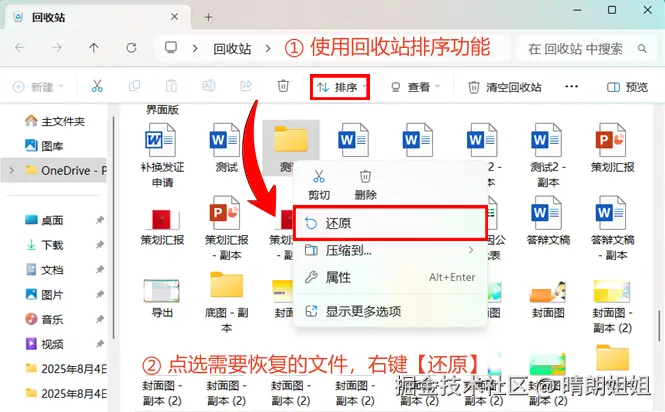Click the search magnifier icon
665x412 pixels.
(642, 49)
